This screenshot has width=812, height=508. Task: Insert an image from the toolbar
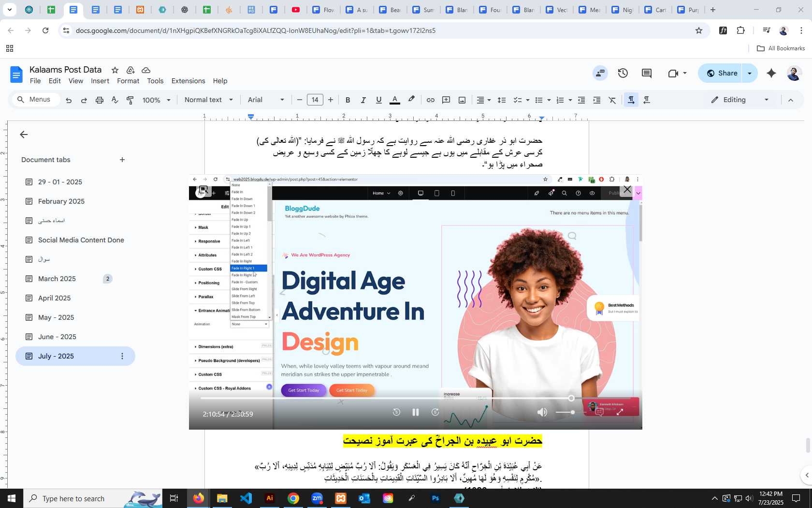pos(462,100)
